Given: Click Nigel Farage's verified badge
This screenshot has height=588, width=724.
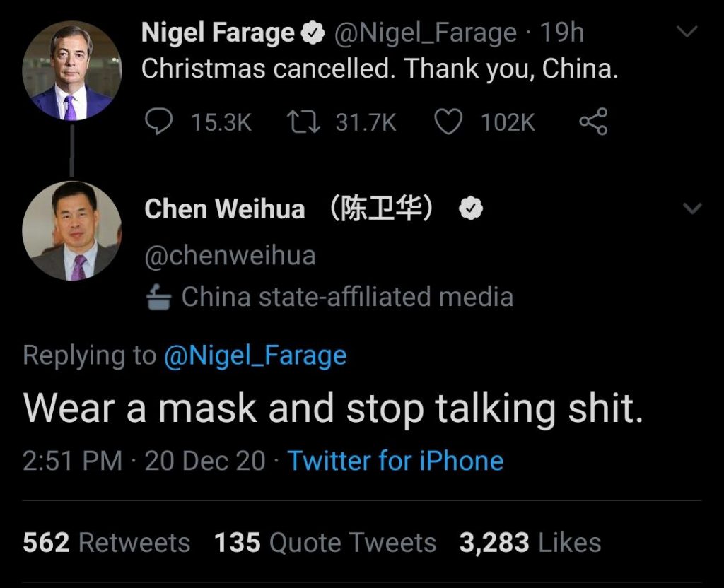Looking at the screenshot, I should (312, 31).
